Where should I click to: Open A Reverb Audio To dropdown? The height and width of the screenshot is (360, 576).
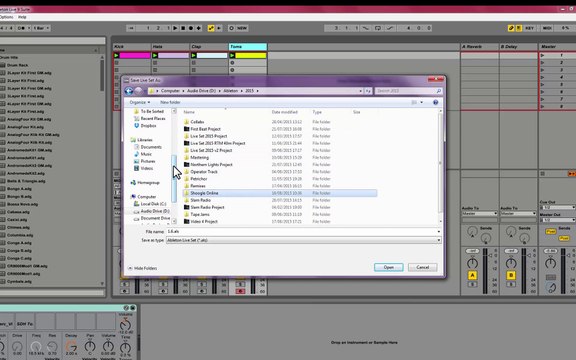tap(479, 213)
